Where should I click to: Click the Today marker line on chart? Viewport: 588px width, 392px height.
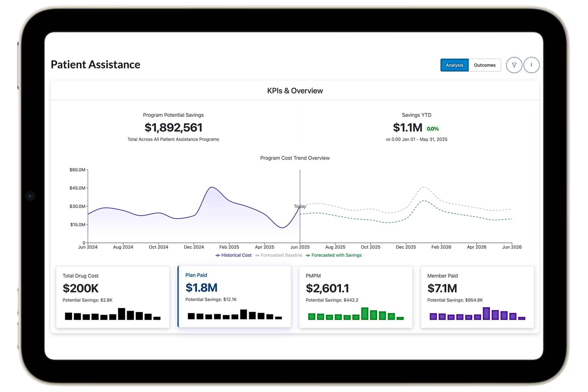(x=300, y=206)
